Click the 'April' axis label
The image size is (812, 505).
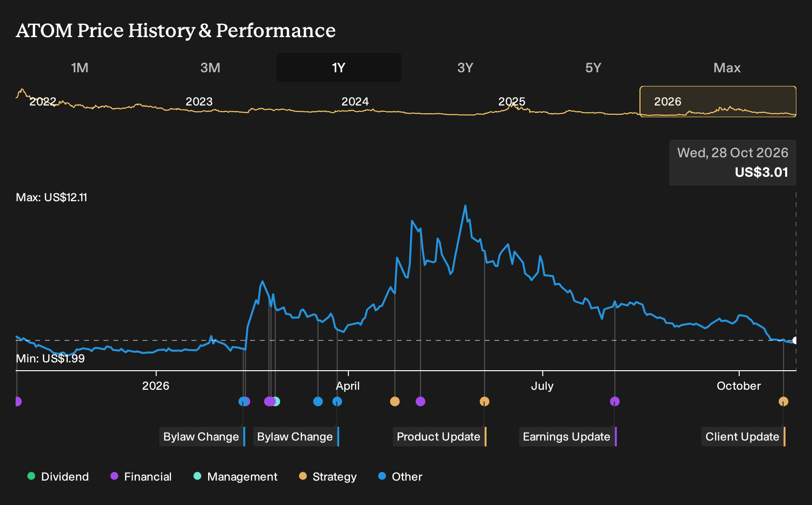click(348, 386)
